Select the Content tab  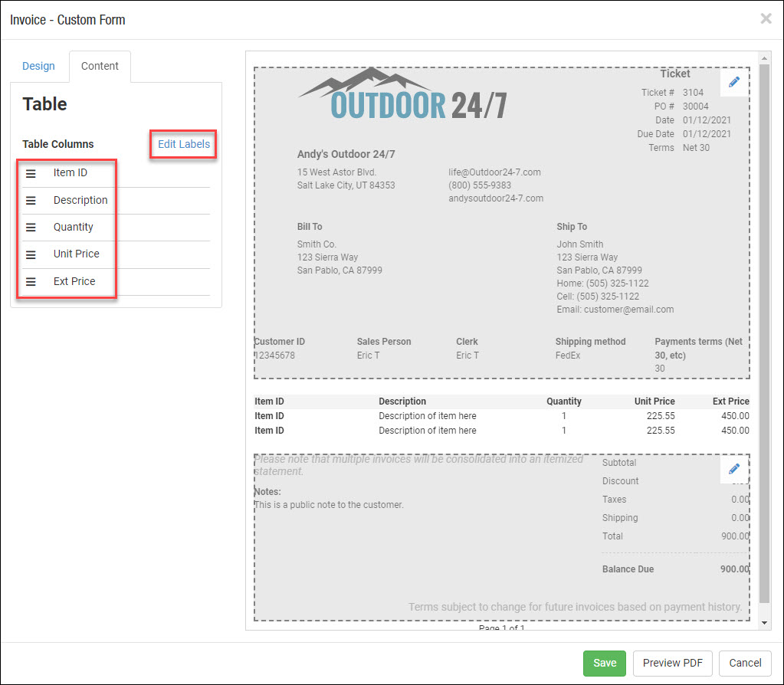click(x=100, y=66)
